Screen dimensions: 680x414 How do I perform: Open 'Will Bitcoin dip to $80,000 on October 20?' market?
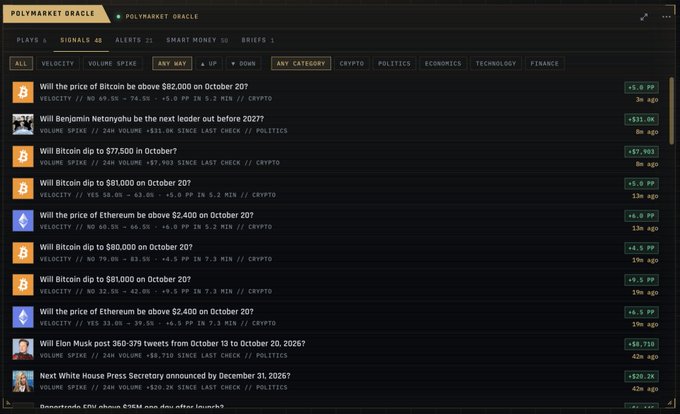coord(116,247)
